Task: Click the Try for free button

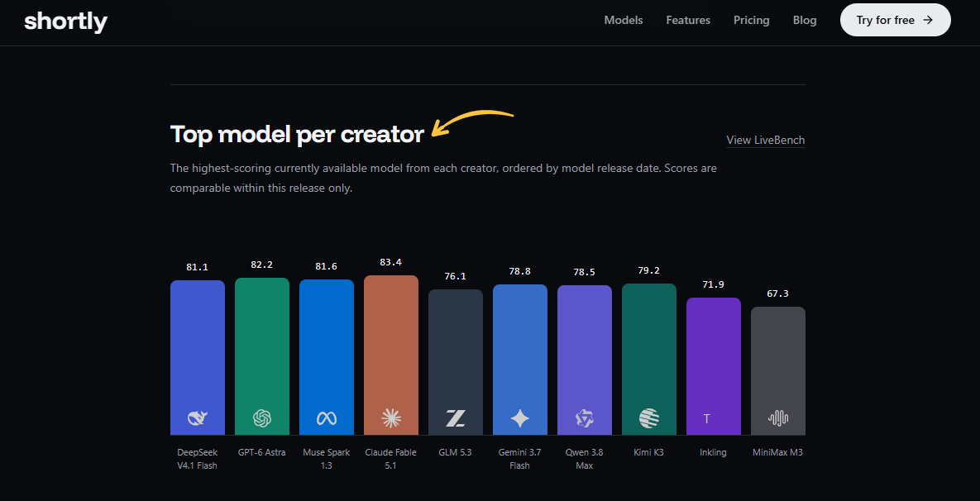Action: (x=895, y=20)
